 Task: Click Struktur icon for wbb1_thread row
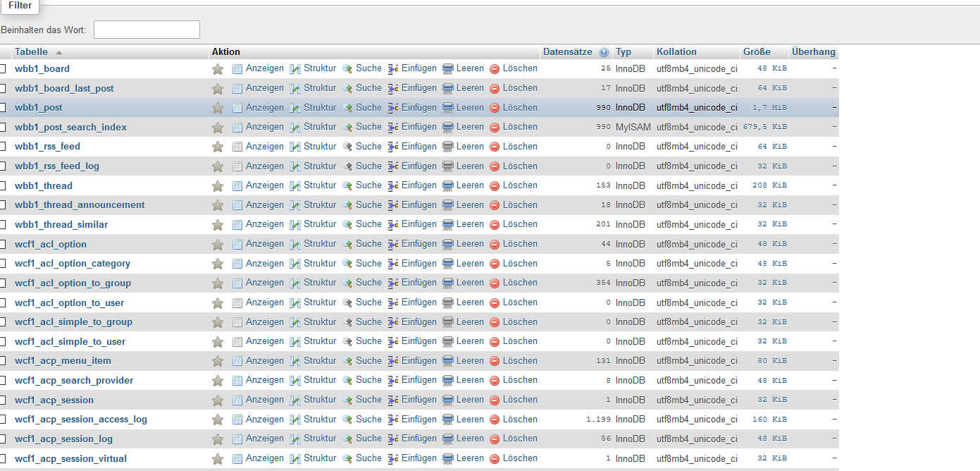(295, 186)
